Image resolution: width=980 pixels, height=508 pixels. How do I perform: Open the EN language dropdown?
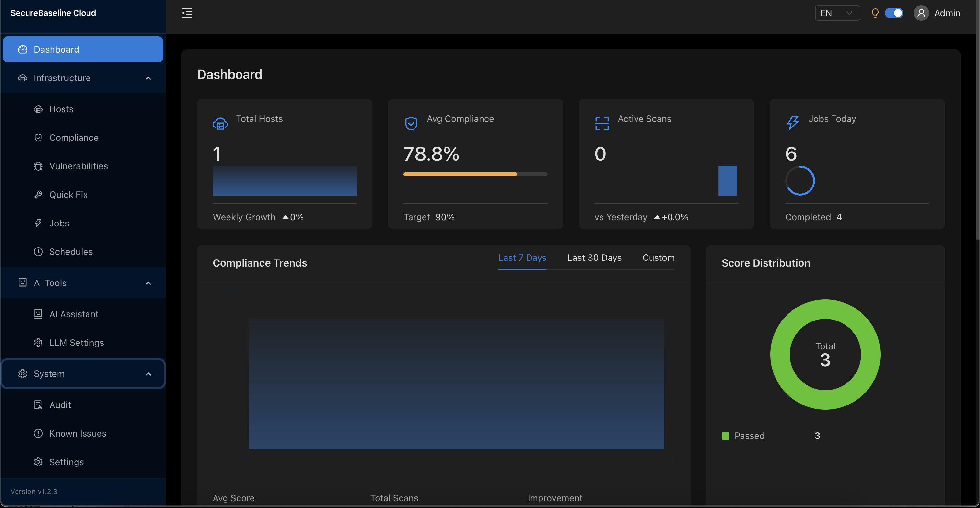pos(837,13)
